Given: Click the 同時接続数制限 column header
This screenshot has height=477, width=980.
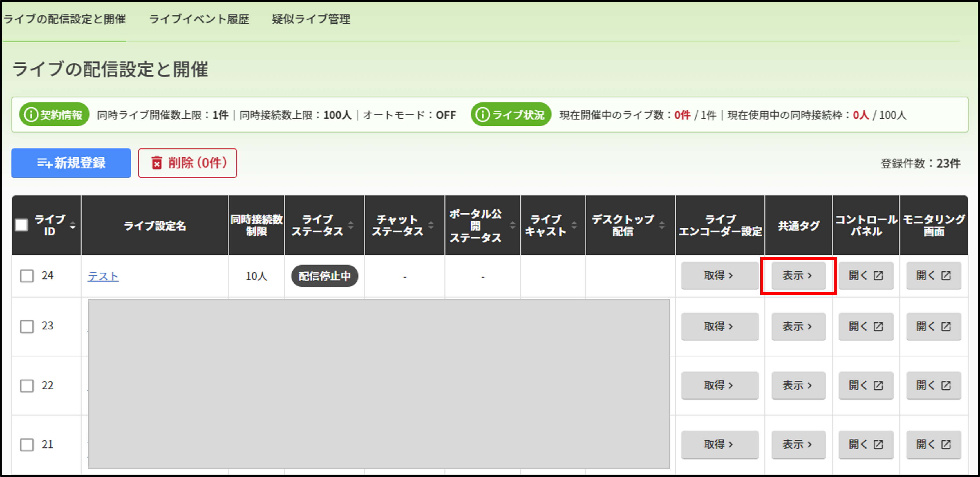Looking at the screenshot, I should tap(256, 226).
